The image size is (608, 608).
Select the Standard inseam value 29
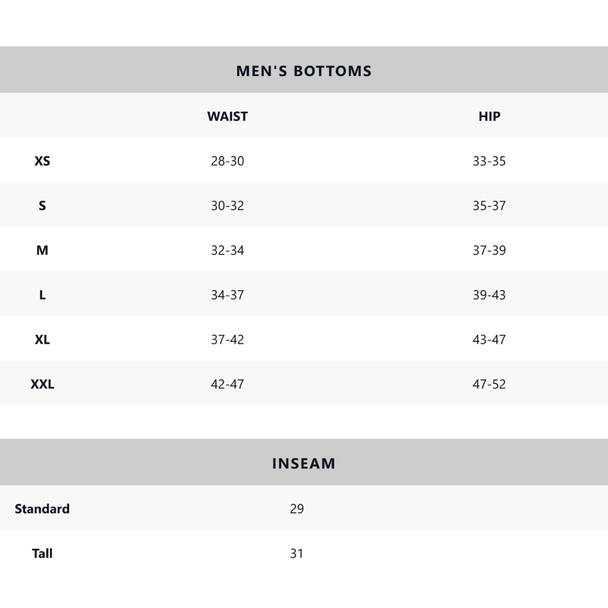pos(297,509)
